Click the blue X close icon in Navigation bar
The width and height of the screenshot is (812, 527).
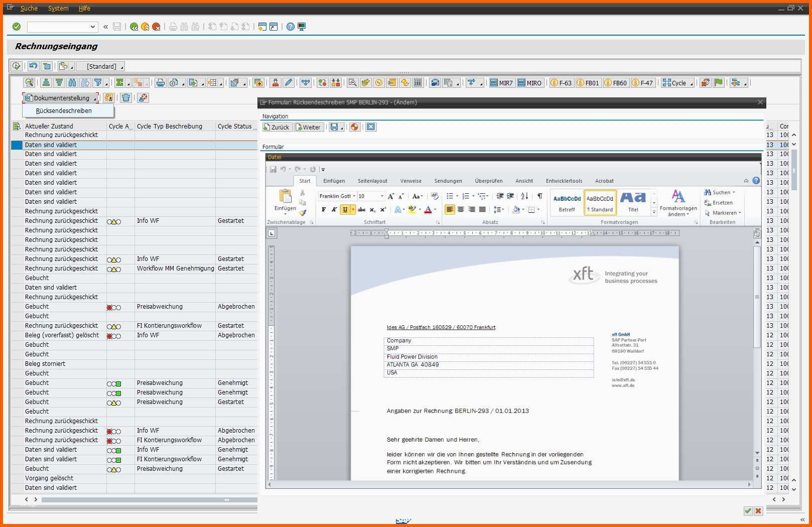pyautogui.click(x=371, y=127)
